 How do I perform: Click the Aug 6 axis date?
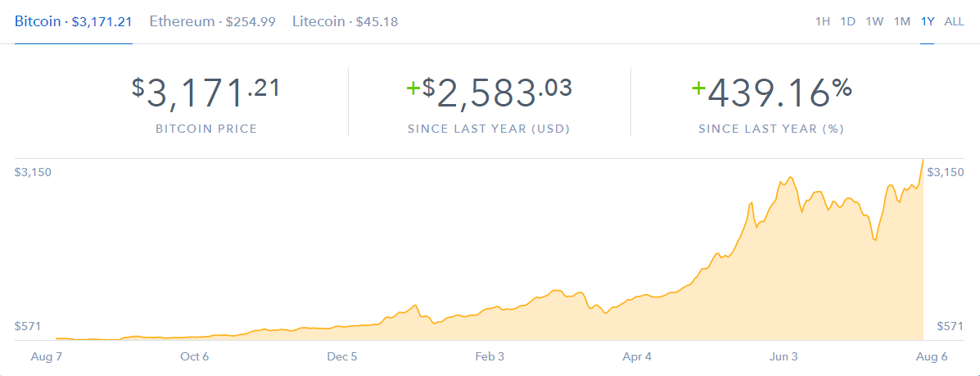tap(932, 356)
